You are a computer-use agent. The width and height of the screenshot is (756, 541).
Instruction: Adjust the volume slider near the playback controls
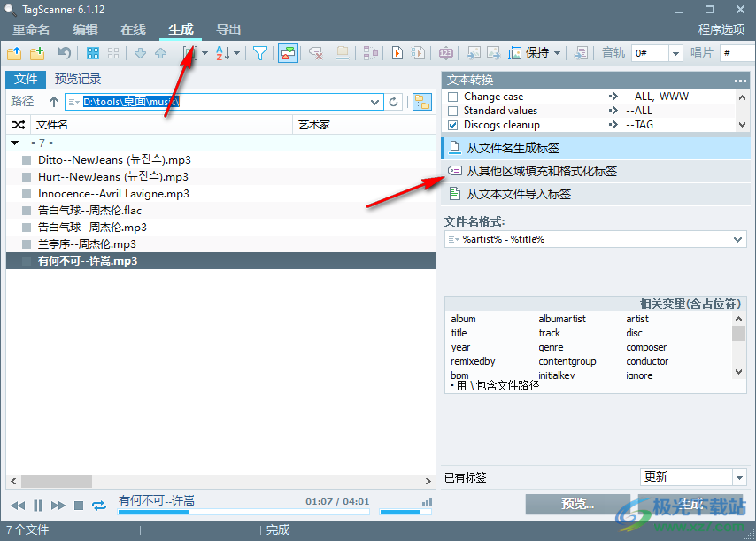pyautogui.click(x=407, y=511)
